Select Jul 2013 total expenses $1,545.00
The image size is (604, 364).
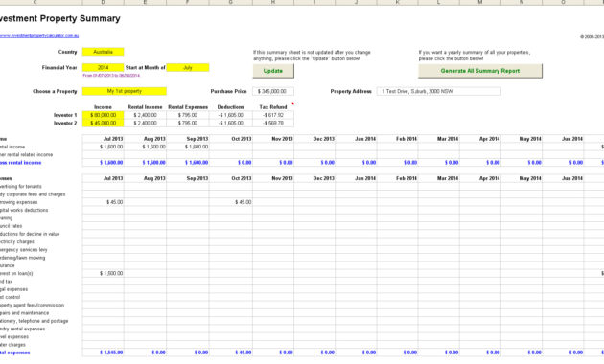[x=103, y=353]
